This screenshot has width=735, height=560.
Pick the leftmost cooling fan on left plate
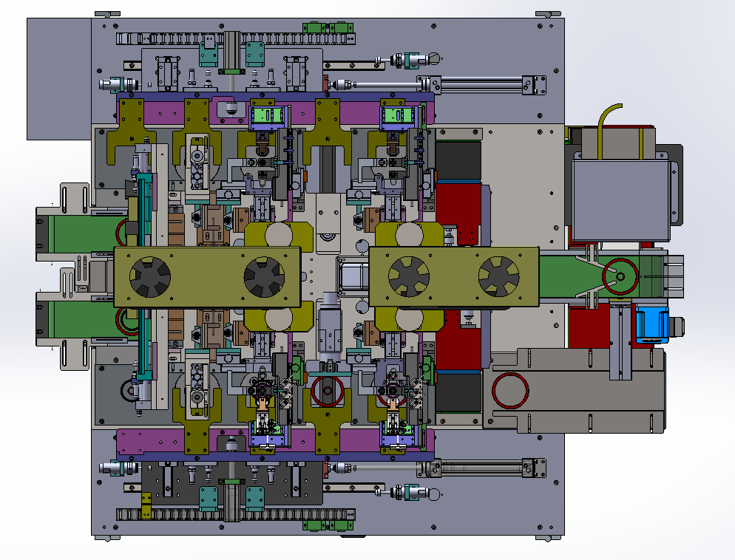coord(150,277)
